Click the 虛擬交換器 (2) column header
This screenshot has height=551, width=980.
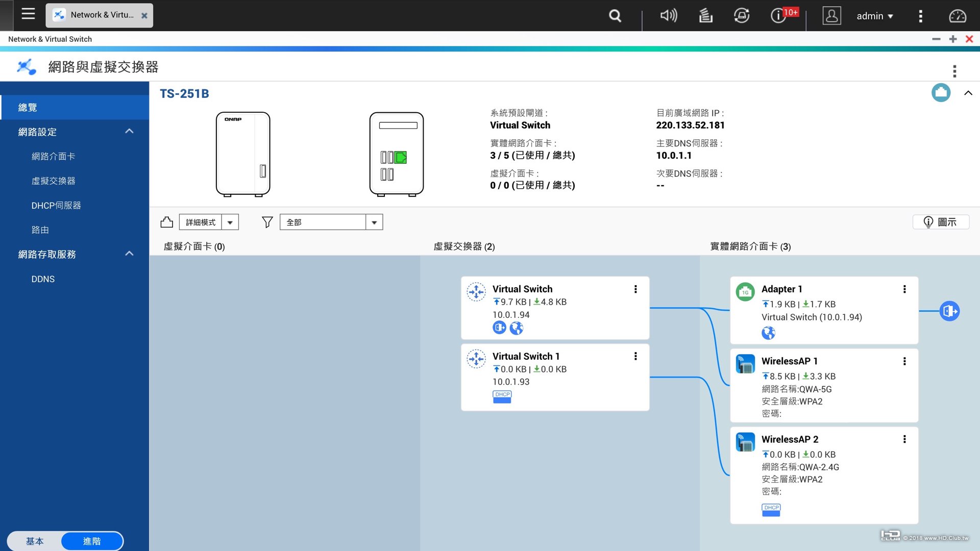point(464,246)
